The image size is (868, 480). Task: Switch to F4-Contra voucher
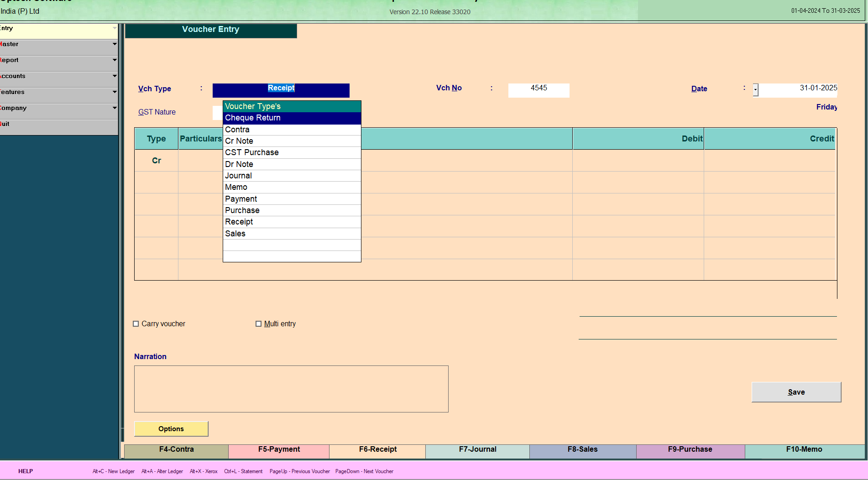click(x=176, y=450)
